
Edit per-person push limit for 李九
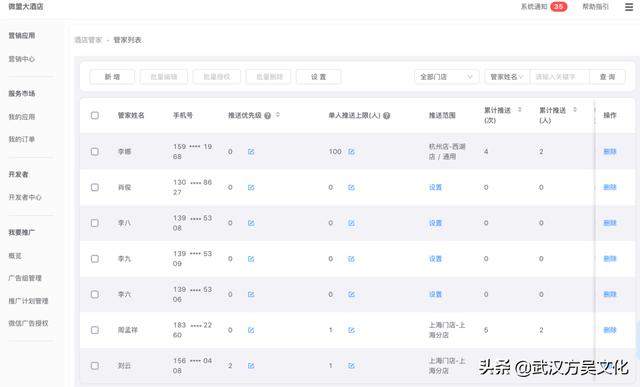tap(351, 259)
